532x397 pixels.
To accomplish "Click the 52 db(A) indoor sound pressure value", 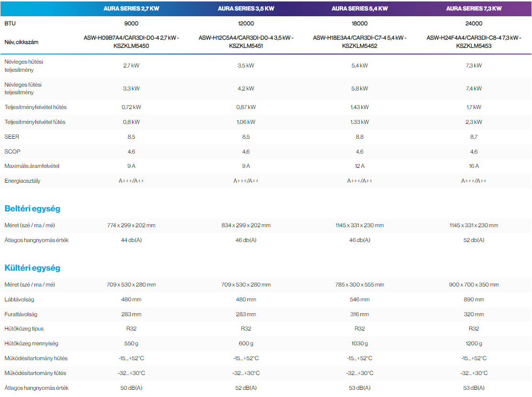I will coord(474,240).
